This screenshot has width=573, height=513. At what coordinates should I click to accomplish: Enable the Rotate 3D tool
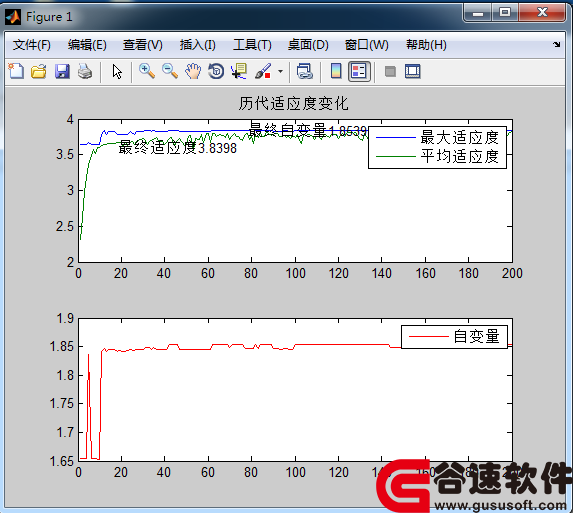[216, 71]
